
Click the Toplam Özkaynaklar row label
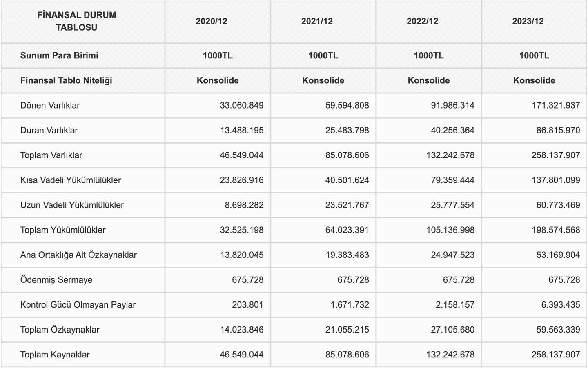click(x=60, y=329)
